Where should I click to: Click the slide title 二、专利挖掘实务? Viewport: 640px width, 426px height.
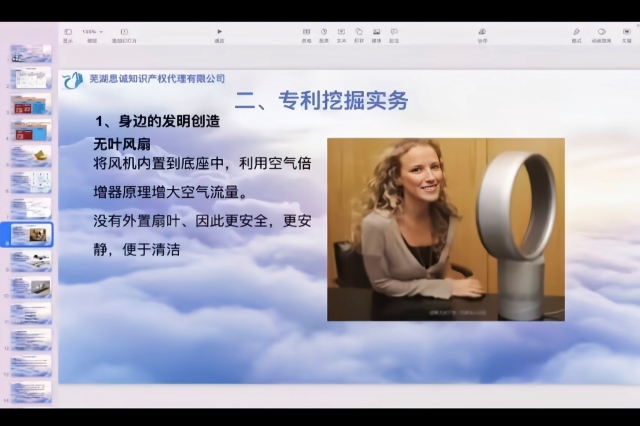pyautogui.click(x=321, y=100)
